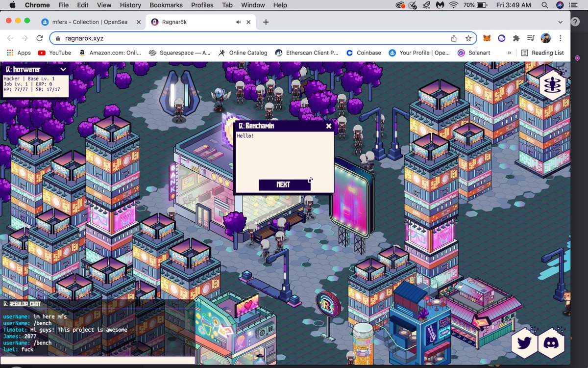Open the Extensions puzzle menu

(516, 38)
